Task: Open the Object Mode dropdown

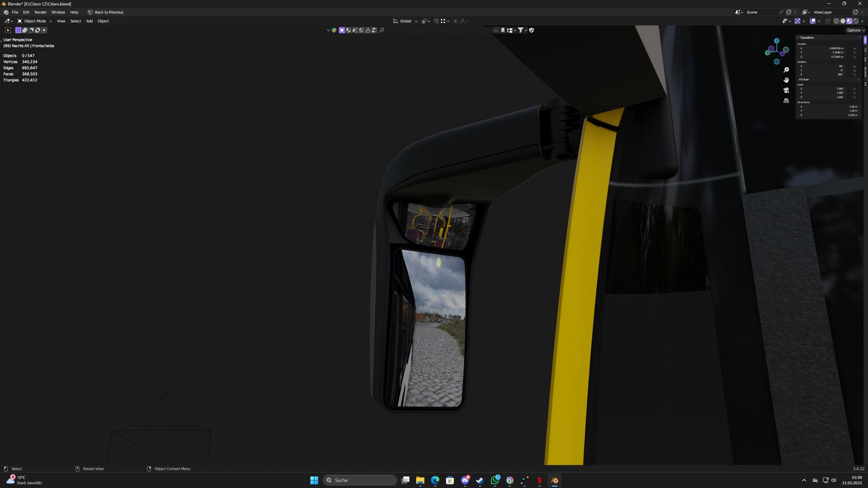Action: pyautogui.click(x=35, y=21)
